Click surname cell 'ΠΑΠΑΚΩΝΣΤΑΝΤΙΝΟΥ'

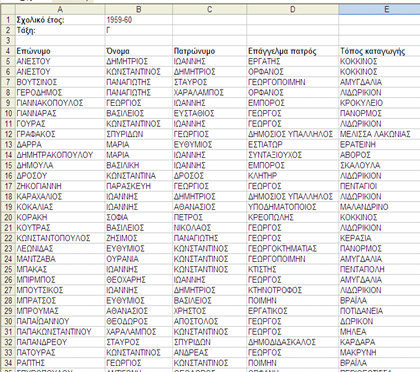point(60,332)
